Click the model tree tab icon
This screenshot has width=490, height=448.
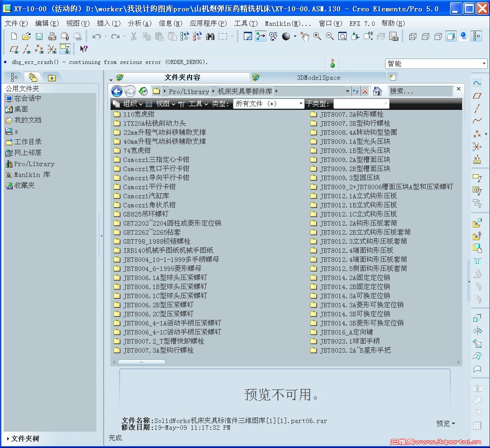coord(14,77)
